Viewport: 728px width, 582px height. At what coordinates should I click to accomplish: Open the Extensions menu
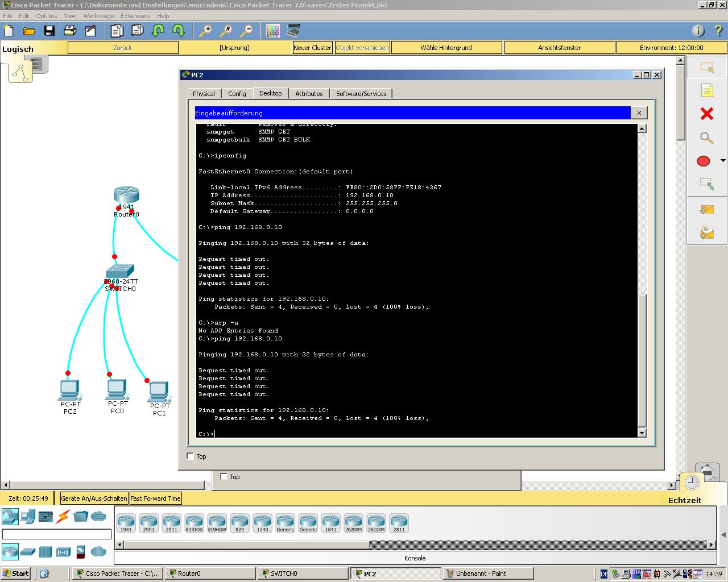tap(135, 16)
